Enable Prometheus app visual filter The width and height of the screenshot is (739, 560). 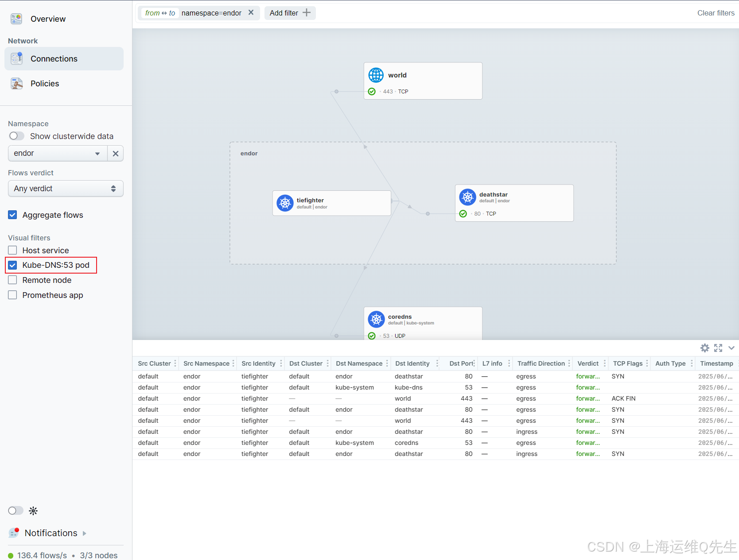(12, 295)
